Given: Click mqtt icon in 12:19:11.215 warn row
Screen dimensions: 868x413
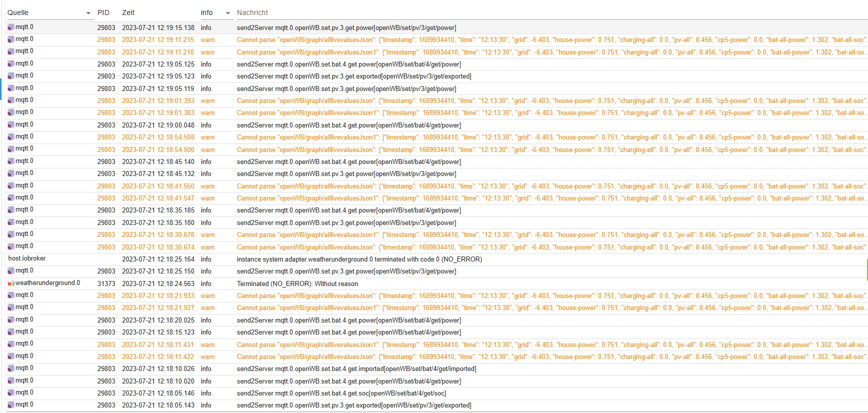Looking at the screenshot, I should [x=10, y=39].
